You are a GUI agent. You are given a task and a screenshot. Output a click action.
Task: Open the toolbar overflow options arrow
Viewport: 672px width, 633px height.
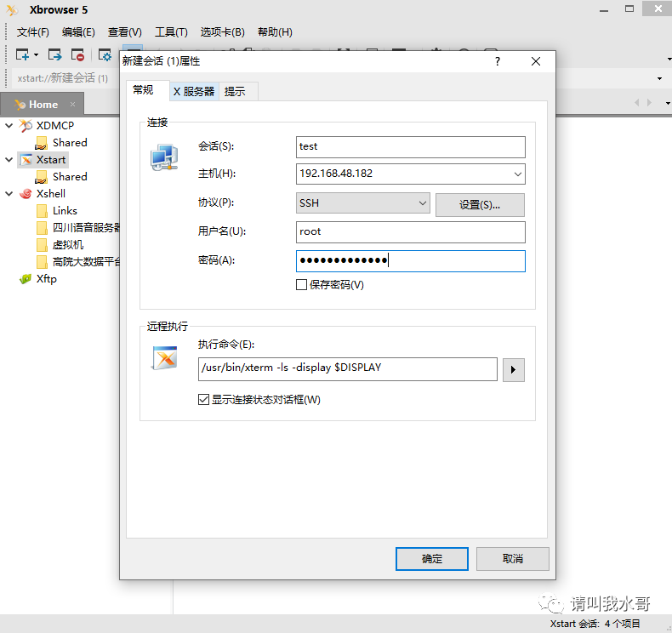669,59
